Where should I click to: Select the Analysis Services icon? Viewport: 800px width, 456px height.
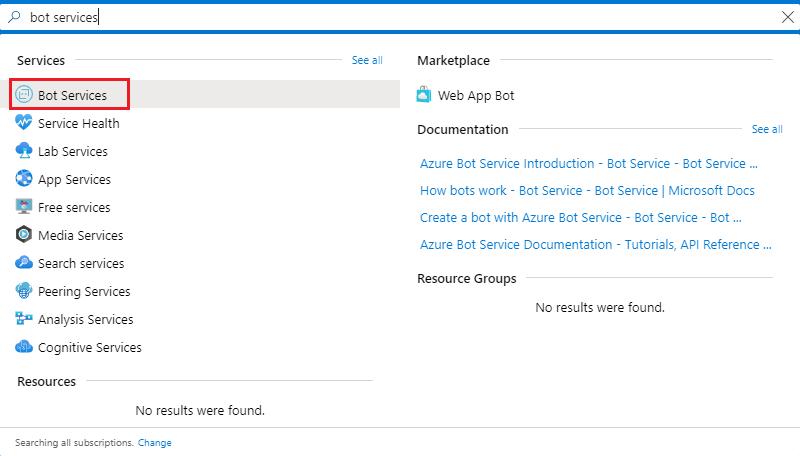point(25,319)
